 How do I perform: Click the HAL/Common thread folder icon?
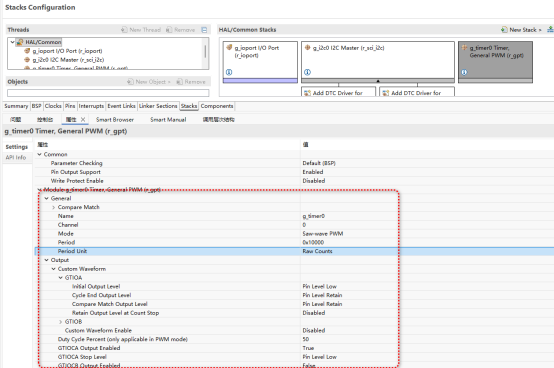pyautogui.click(x=20, y=42)
